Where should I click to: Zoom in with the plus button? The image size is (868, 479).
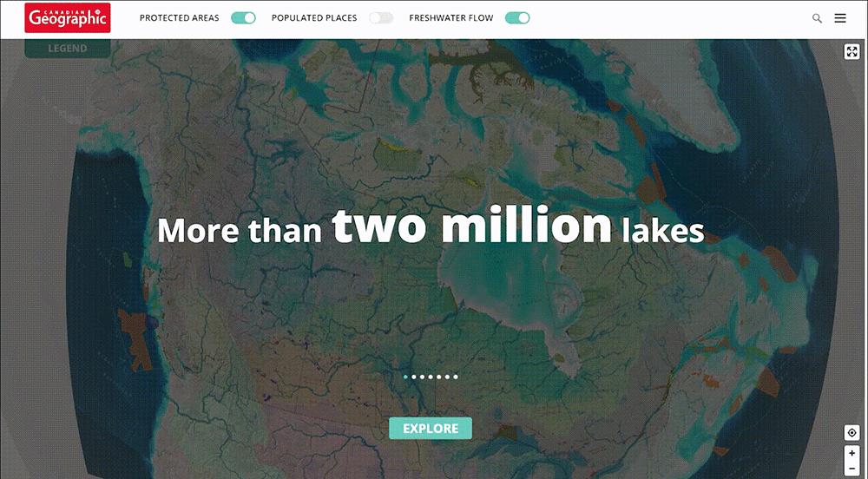[852, 453]
